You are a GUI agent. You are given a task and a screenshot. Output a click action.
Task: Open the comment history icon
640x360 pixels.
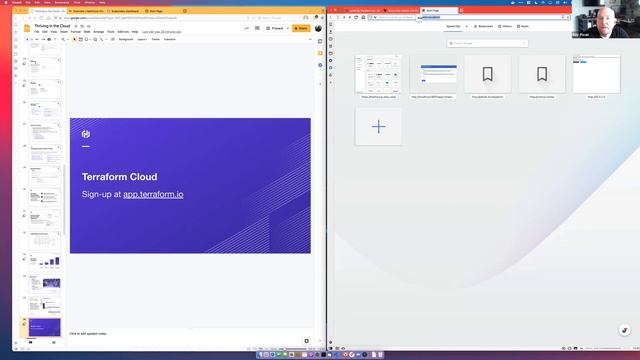257,28
